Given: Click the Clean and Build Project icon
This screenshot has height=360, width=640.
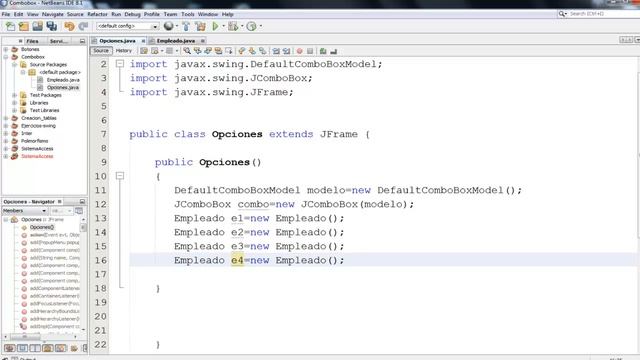Looking at the screenshot, I should point(200,27).
